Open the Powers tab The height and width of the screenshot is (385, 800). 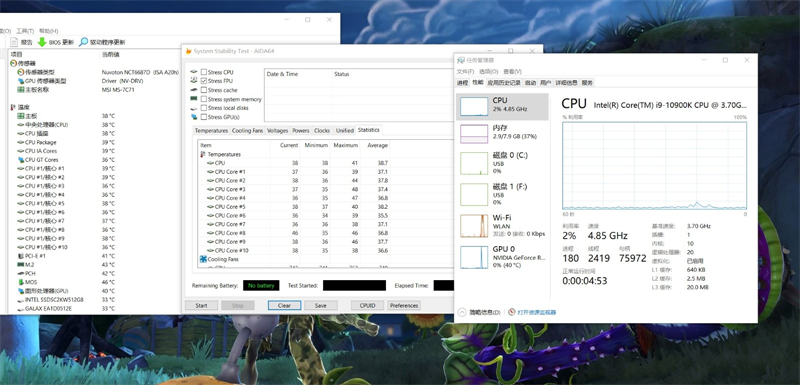pos(301,131)
